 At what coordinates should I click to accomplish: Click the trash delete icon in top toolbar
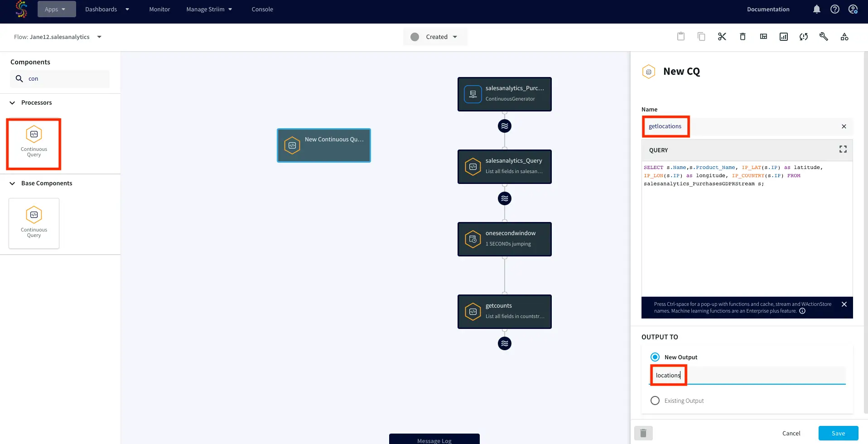743,37
